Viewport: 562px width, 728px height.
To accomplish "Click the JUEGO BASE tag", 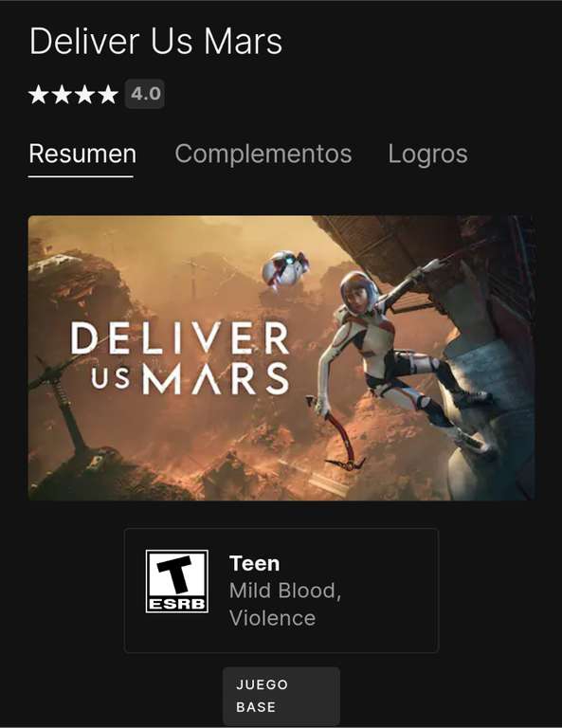I will [x=281, y=696].
